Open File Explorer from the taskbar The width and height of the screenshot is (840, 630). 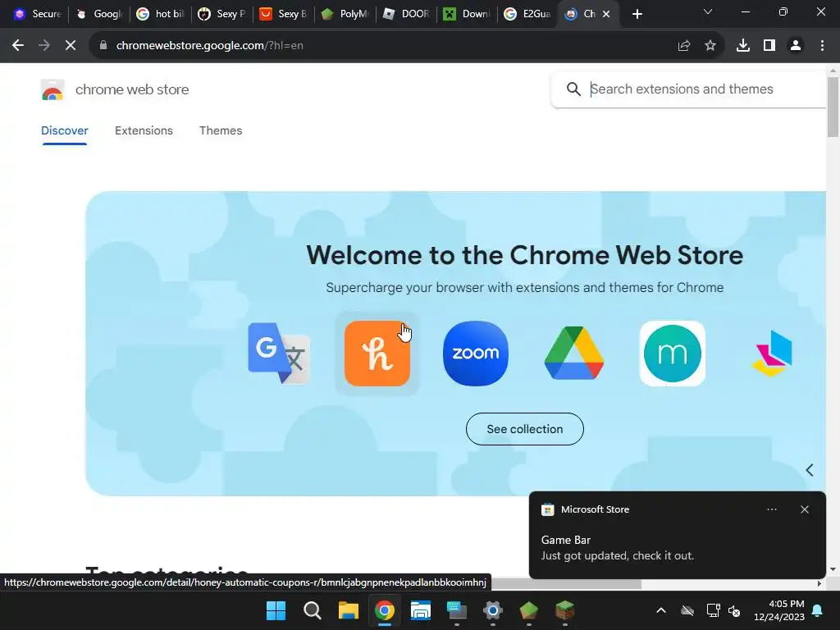pyautogui.click(x=348, y=610)
